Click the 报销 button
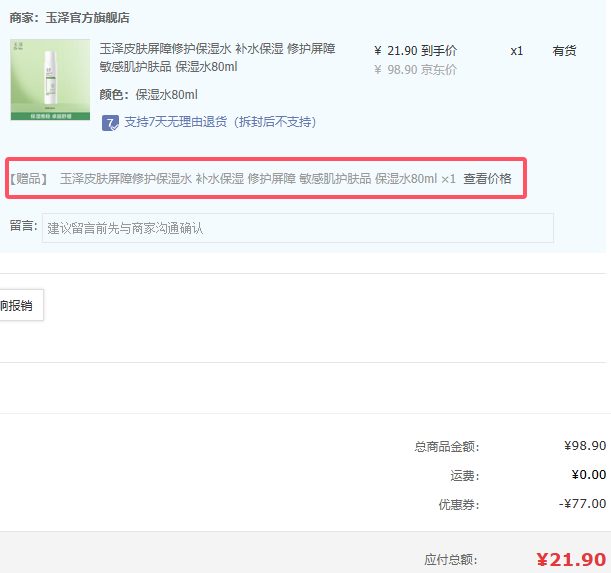Screen dimensions: 611x573 (19, 305)
